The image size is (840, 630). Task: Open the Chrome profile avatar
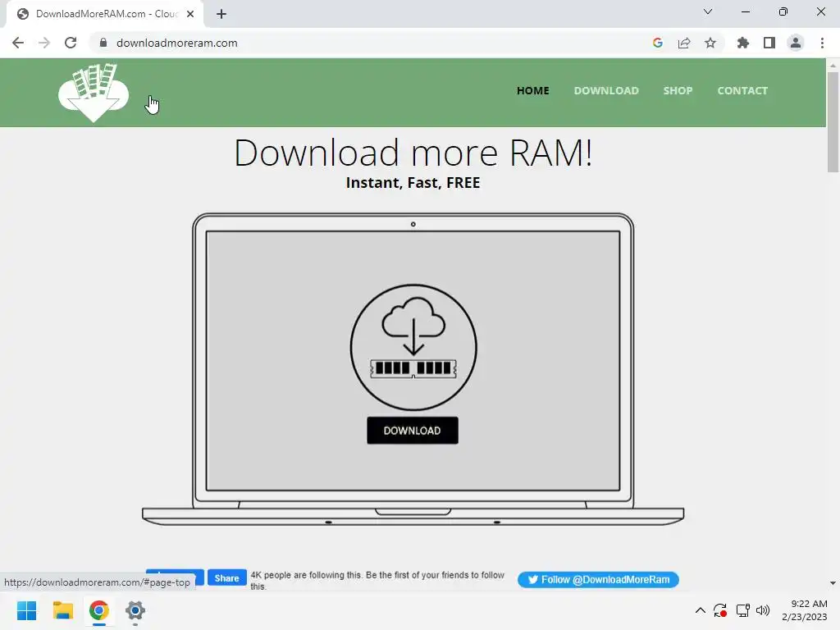796,43
